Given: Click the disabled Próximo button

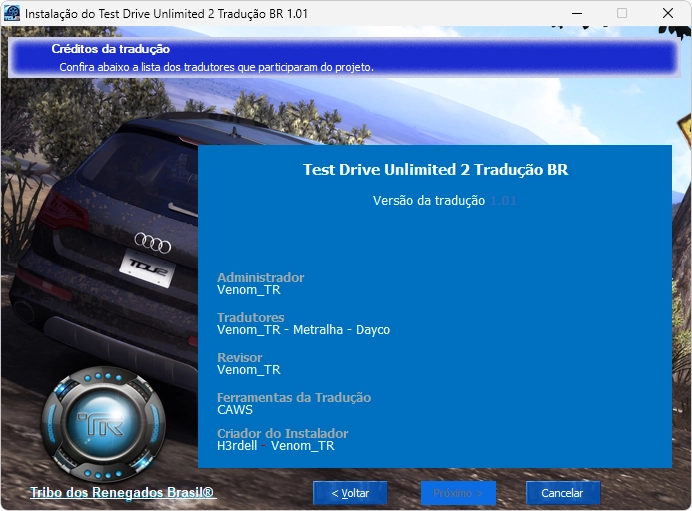Looking at the screenshot, I should [458, 493].
